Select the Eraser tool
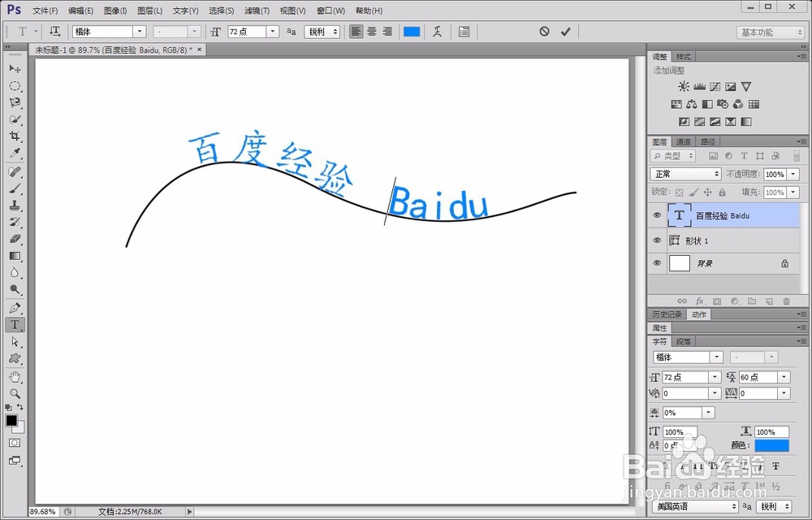Screen dimensions: 812x520 15,239
